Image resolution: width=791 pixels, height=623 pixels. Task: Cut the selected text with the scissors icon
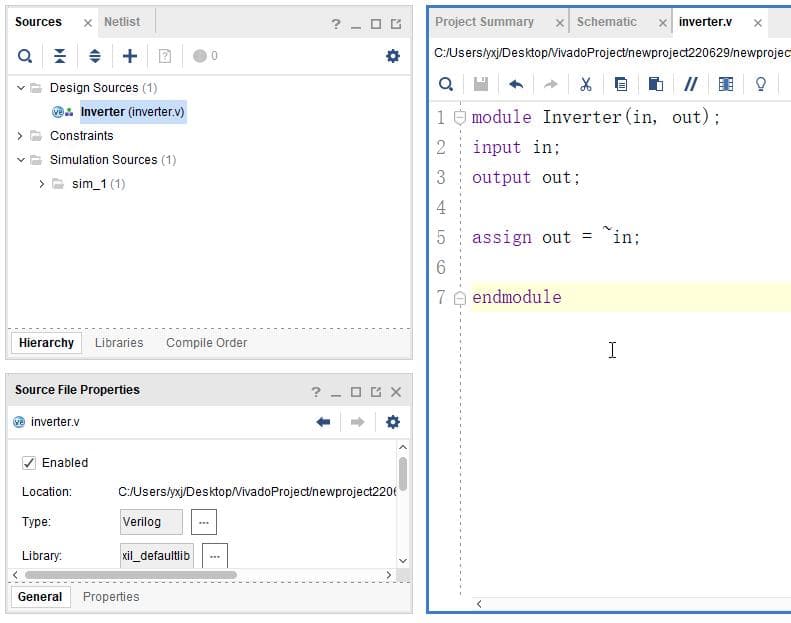585,84
